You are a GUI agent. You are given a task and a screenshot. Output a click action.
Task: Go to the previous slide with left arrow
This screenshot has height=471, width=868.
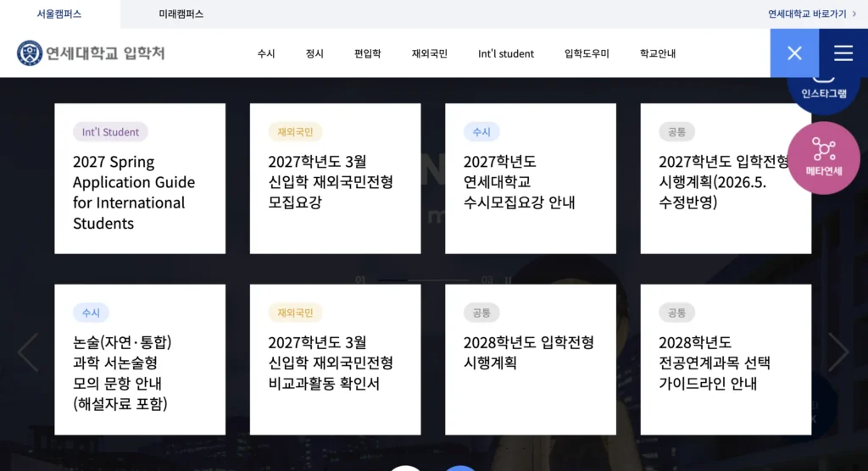tap(28, 352)
